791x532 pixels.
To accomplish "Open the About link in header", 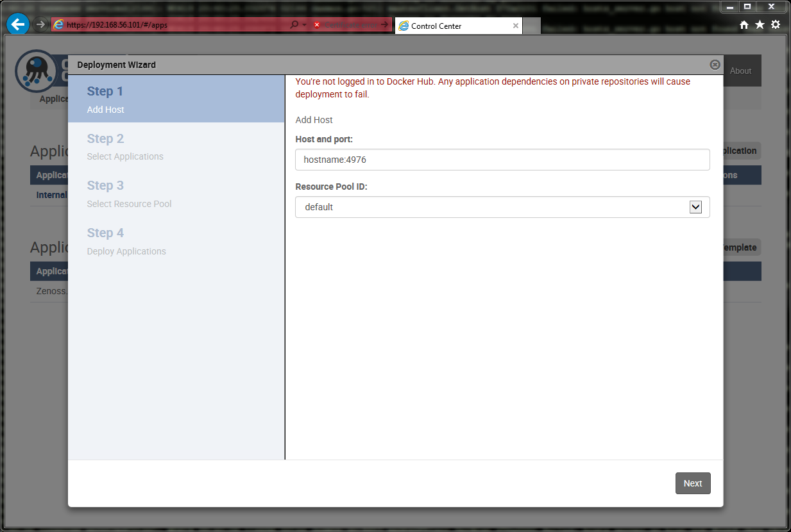I will click(740, 71).
